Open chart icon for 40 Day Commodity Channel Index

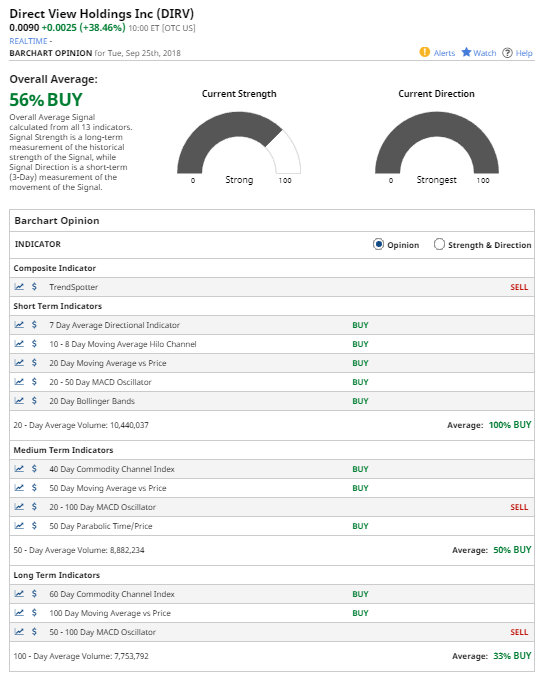point(19,469)
